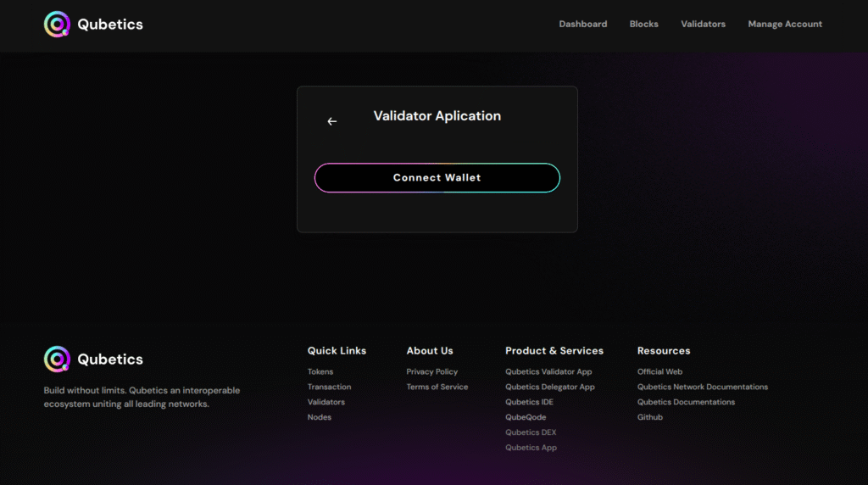The height and width of the screenshot is (485, 868).
Task: Open the Official Web resource link
Action: 659,371
